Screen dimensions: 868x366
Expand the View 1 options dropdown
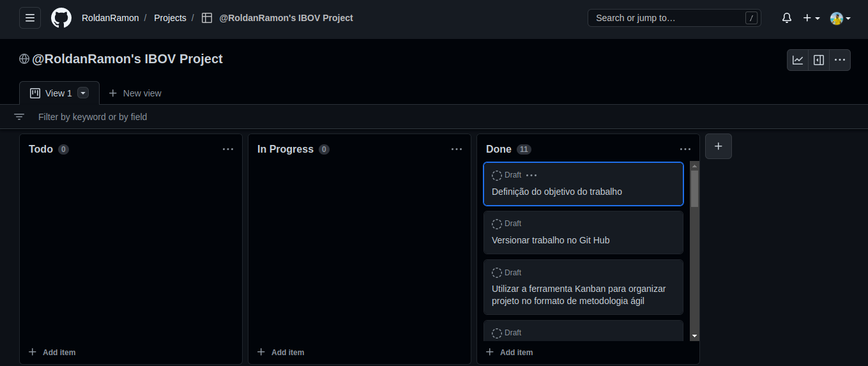(x=83, y=93)
